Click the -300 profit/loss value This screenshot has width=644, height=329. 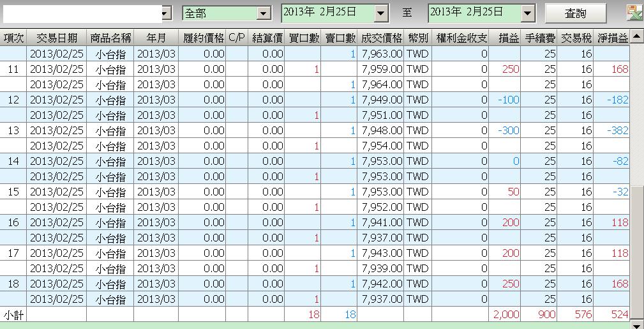(x=509, y=130)
